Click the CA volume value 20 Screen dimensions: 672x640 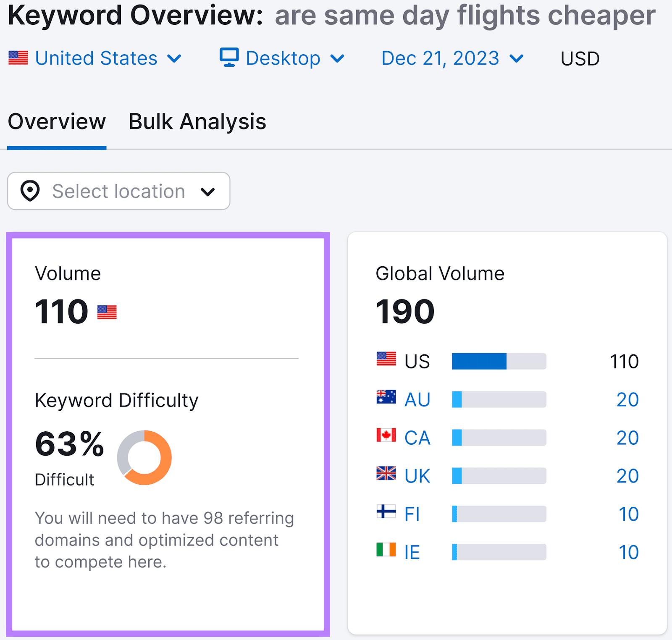tap(627, 438)
